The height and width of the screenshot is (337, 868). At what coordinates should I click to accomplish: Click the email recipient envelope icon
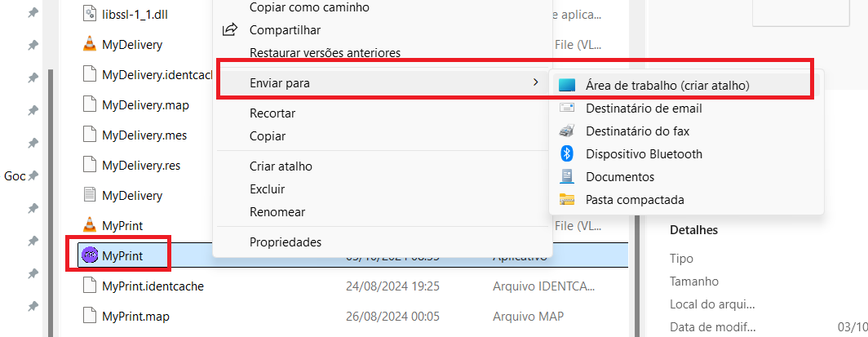[x=567, y=108]
